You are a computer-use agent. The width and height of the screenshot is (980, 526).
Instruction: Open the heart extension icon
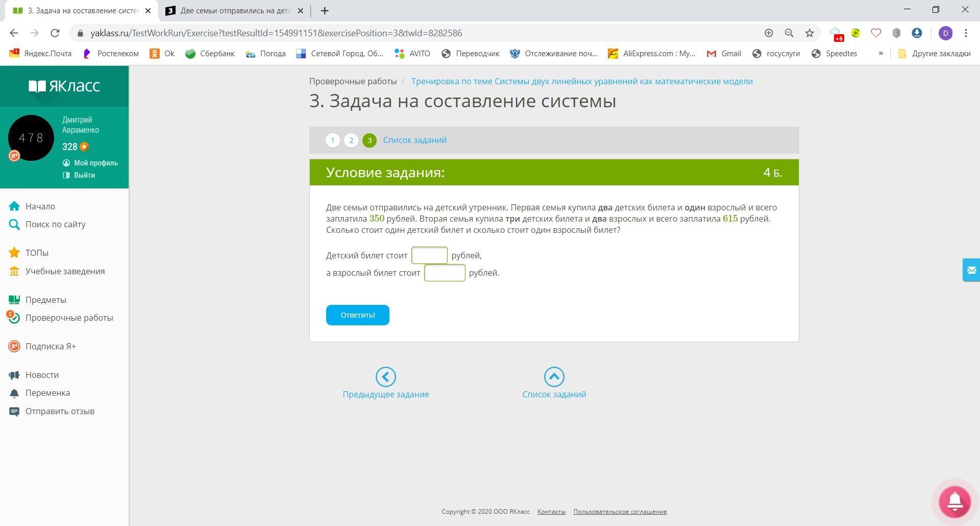tap(876, 33)
